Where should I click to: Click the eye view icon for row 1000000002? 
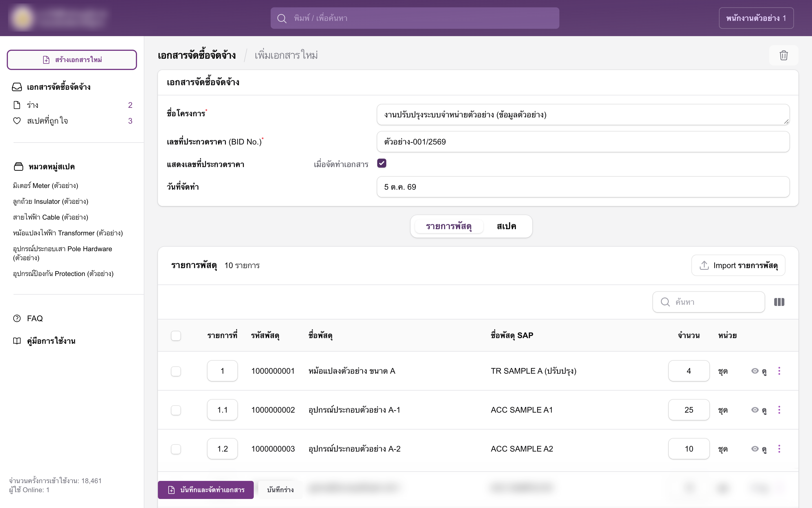coord(754,410)
